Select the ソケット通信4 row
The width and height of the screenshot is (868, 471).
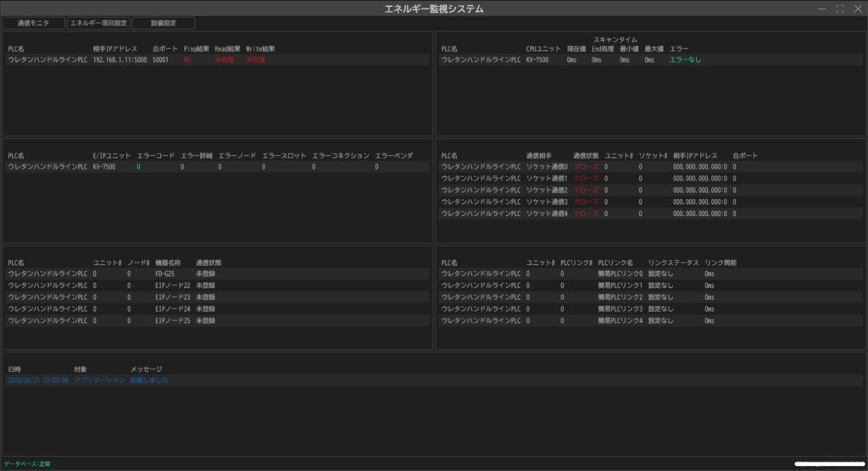pos(650,213)
